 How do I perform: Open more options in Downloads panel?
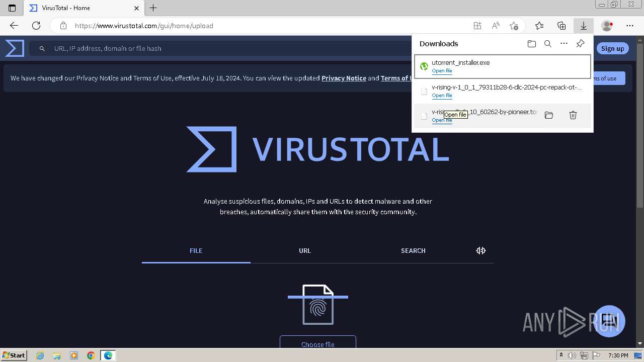(564, 44)
